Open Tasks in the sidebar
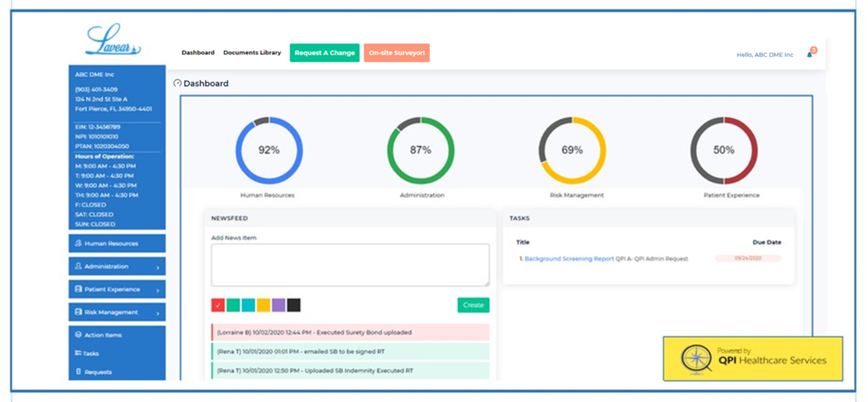Viewport: 868px width, 402px height. (x=92, y=353)
